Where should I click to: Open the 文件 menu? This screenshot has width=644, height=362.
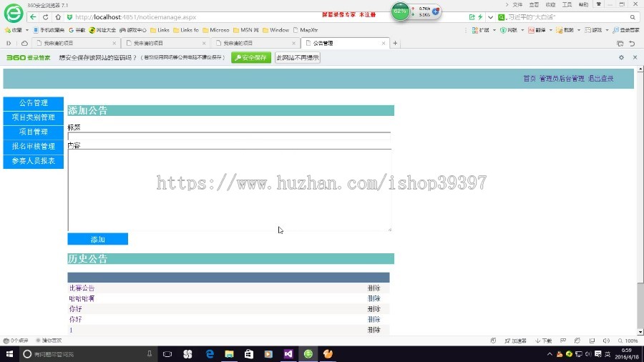517,4
